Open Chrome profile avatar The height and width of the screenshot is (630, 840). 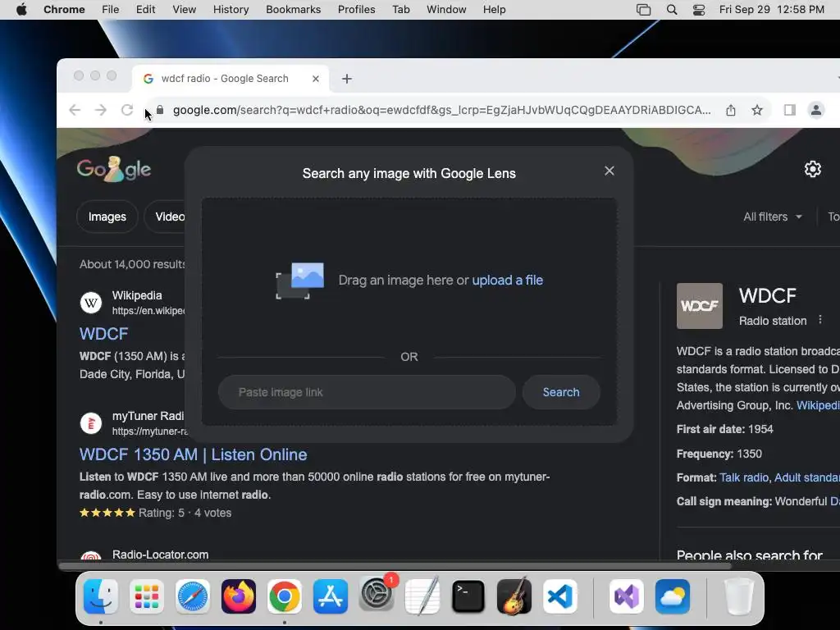point(816,111)
